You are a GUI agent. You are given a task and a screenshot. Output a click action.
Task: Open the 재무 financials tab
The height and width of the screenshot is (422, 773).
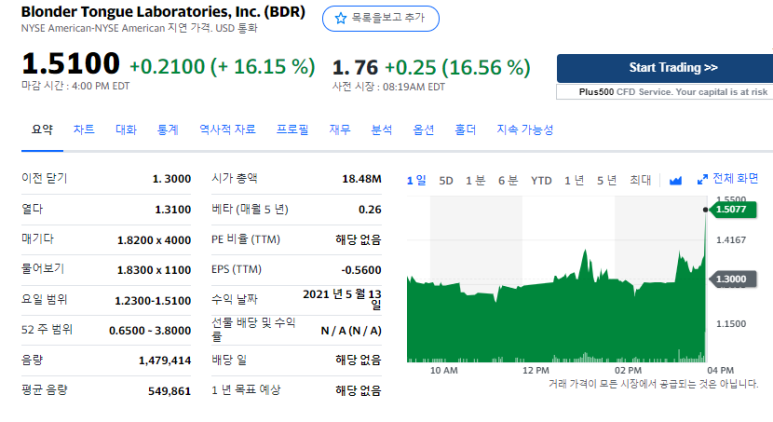point(340,130)
